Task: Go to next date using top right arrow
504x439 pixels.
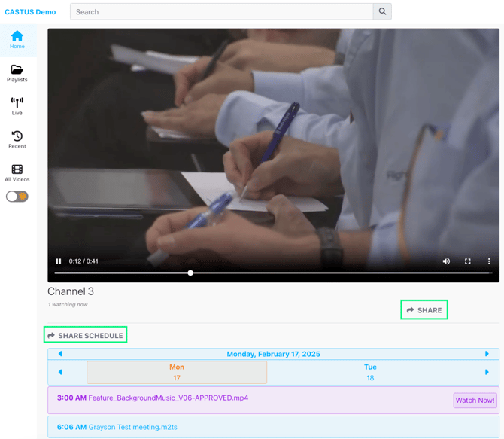Action: click(x=487, y=354)
